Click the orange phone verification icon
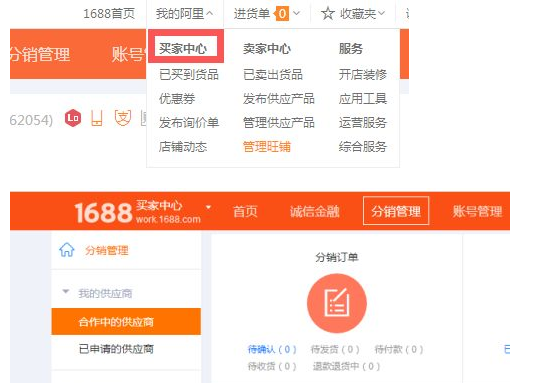Screen dimensions: 553x383 click(x=97, y=118)
